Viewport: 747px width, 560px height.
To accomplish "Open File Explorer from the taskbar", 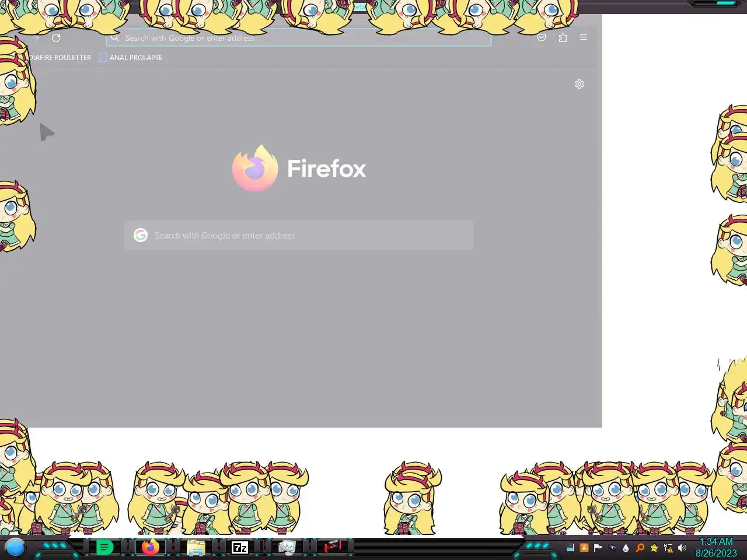I will click(x=196, y=548).
